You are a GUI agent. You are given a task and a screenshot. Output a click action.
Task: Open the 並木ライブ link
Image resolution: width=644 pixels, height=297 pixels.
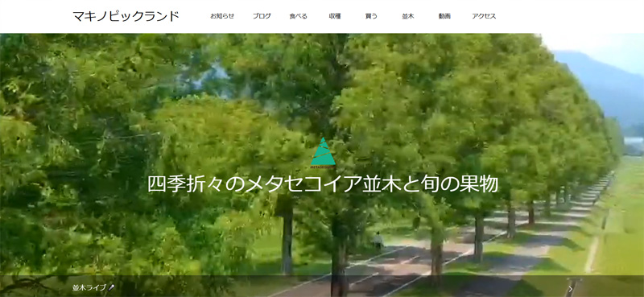89,287
